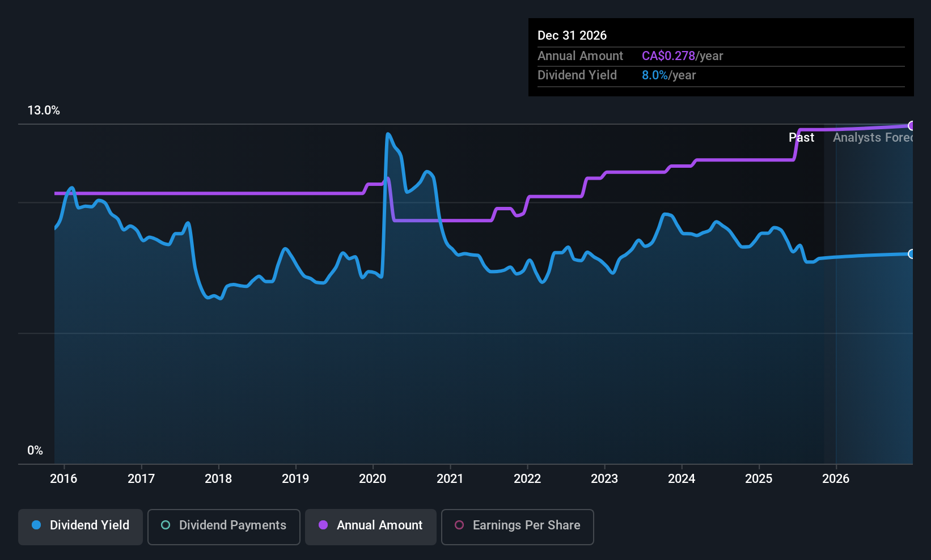Click the 13.0% axis gridline marker
The image size is (931, 560).
click(44, 111)
